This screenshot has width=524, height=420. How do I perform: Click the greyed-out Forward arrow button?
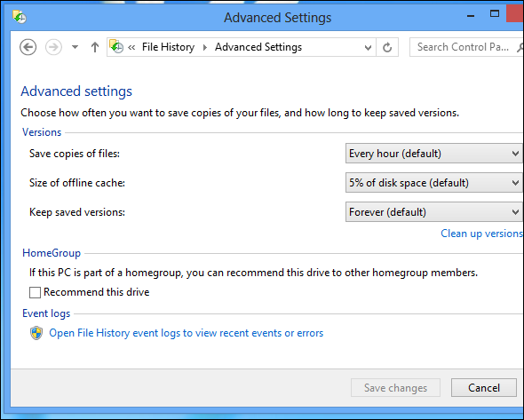click(53, 47)
